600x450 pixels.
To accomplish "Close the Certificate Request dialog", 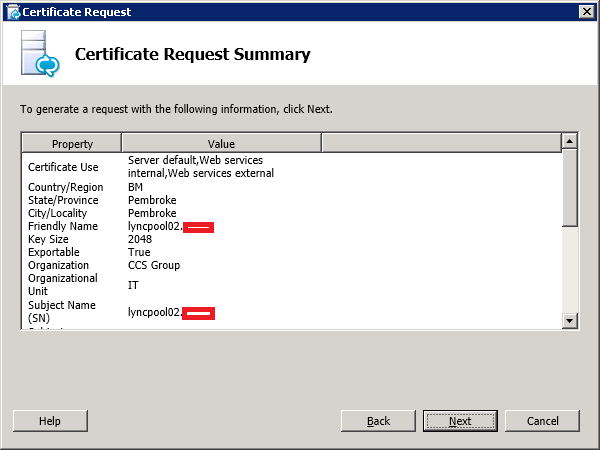I will tap(586, 11).
